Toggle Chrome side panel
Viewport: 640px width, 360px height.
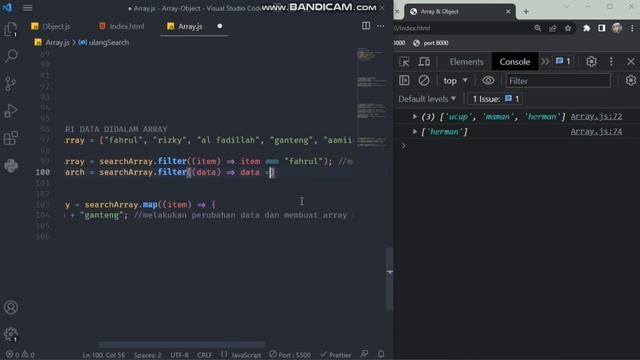(x=602, y=28)
